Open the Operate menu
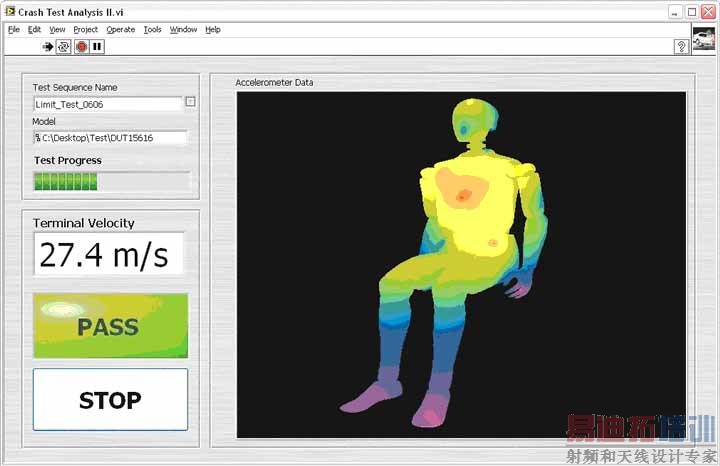Screen dimensions: 720x466 pyautogui.click(x=121, y=29)
